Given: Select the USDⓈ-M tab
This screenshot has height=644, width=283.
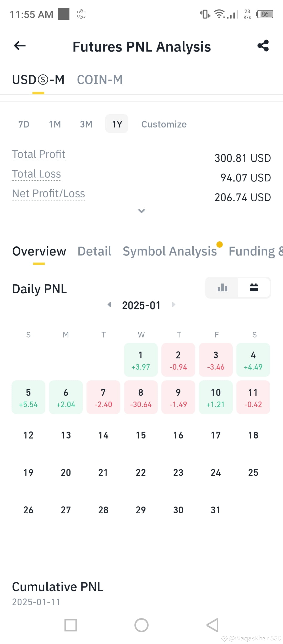Looking at the screenshot, I should coord(38,80).
